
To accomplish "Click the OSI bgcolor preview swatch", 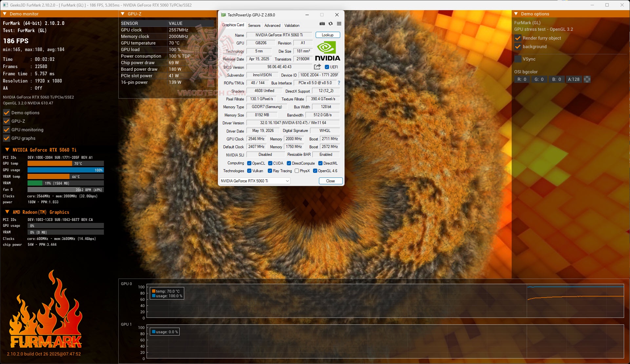I will pyautogui.click(x=587, y=79).
